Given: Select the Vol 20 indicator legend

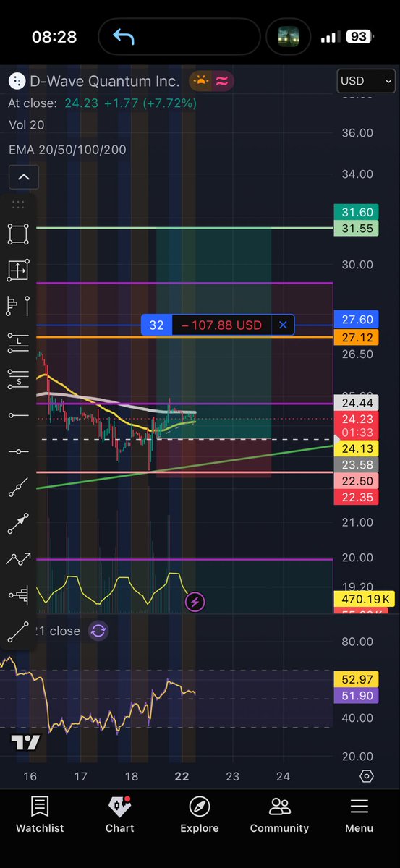Looking at the screenshot, I should (x=27, y=125).
